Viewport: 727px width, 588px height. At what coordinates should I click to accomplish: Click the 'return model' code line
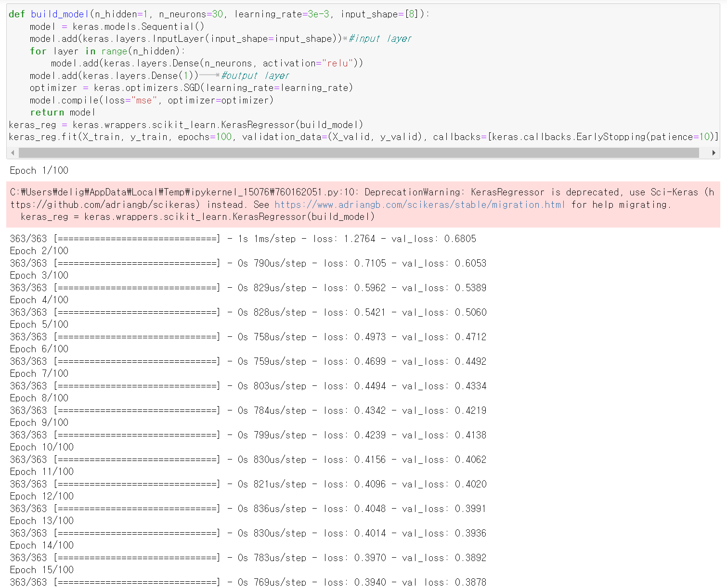pyautogui.click(x=63, y=112)
